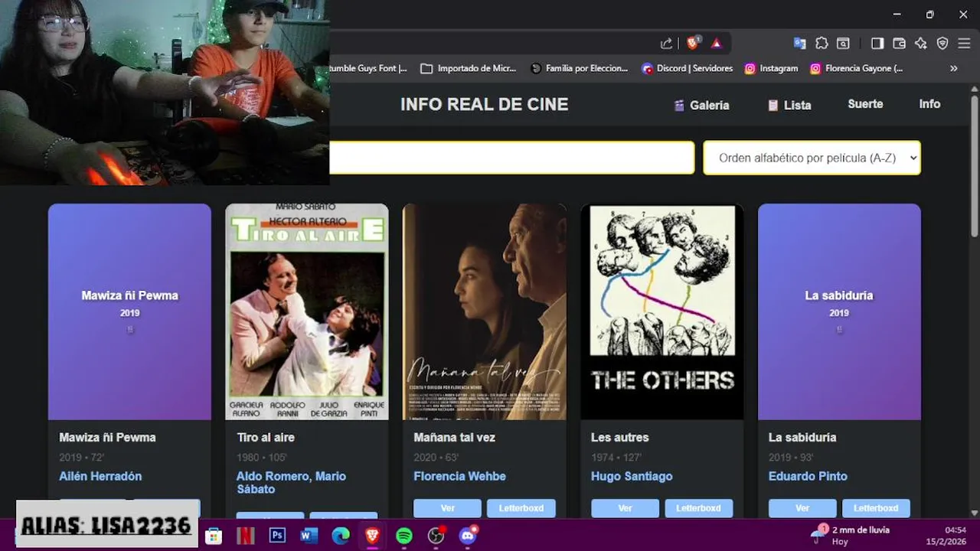Click the INFO REAL DE CINE site title
The height and width of the screenshot is (551, 980).
(484, 105)
